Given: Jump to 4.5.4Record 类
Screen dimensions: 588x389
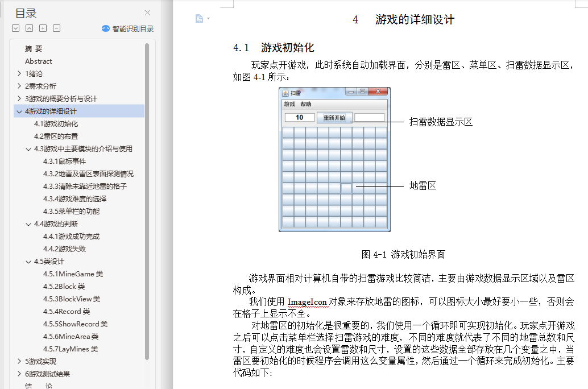Looking at the screenshot, I should (x=67, y=311).
